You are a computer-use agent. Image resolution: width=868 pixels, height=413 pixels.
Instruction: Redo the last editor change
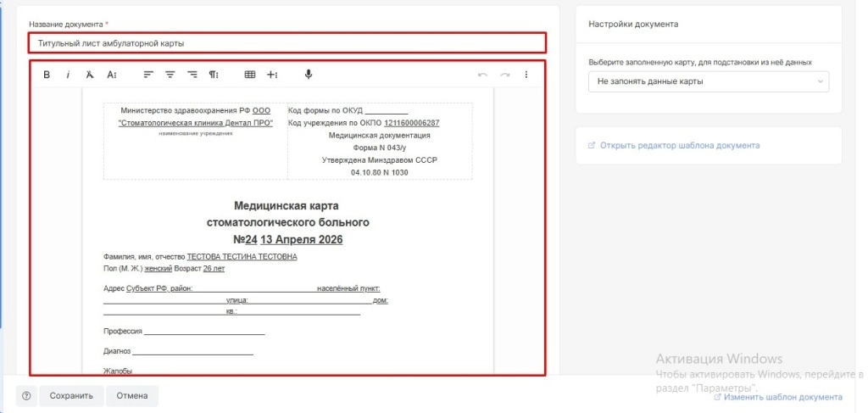(505, 75)
